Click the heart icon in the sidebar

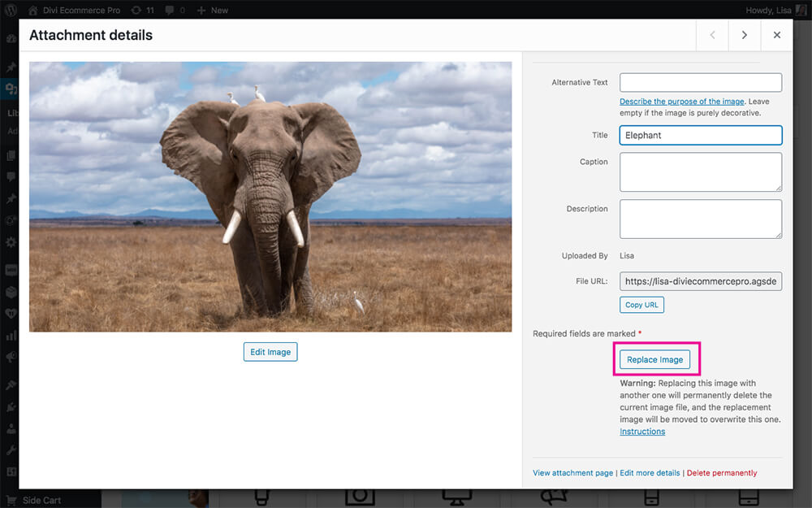[11, 314]
